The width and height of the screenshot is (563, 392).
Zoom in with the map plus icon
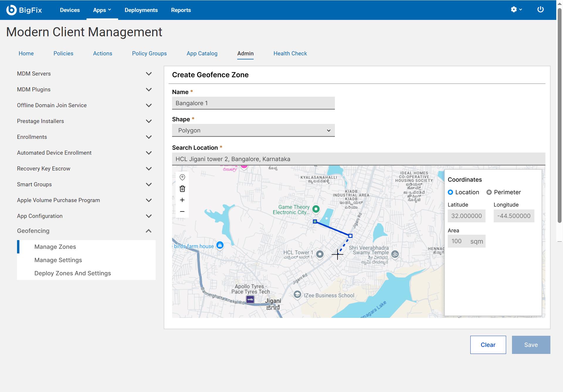click(x=182, y=200)
